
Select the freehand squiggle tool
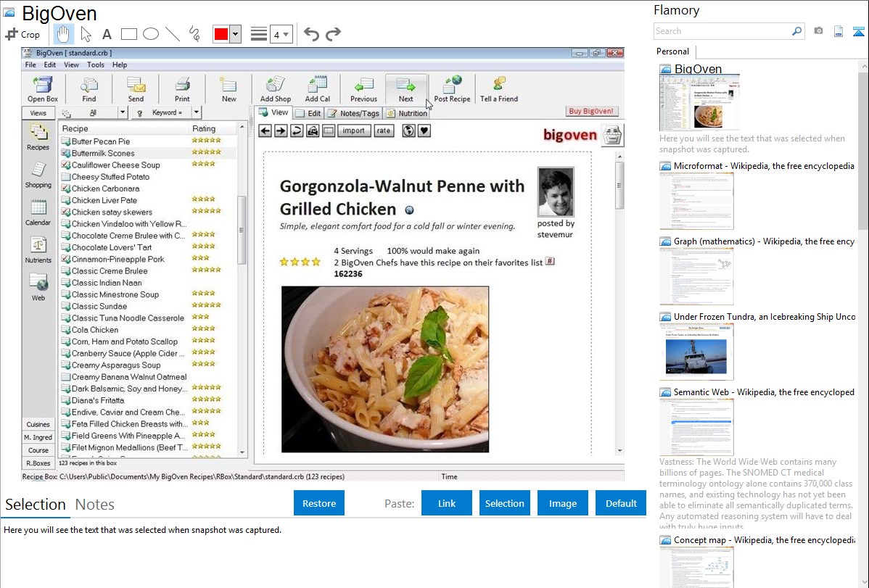tap(194, 34)
